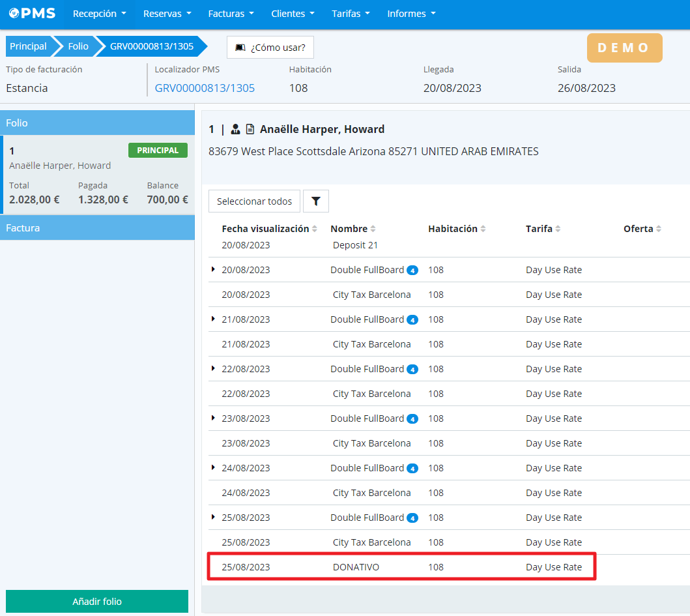Click the filter funnel icon
The height and width of the screenshot is (616, 690).
pyautogui.click(x=316, y=201)
